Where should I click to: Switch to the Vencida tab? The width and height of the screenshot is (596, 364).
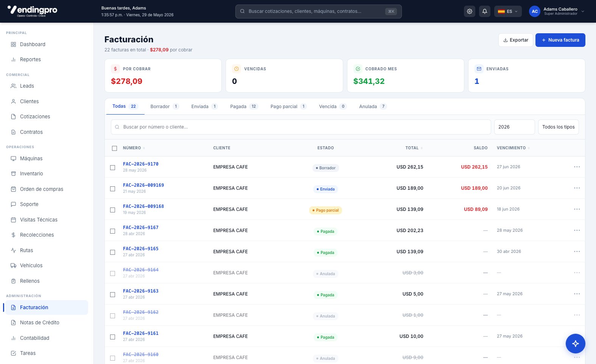[x=333, y=107]
